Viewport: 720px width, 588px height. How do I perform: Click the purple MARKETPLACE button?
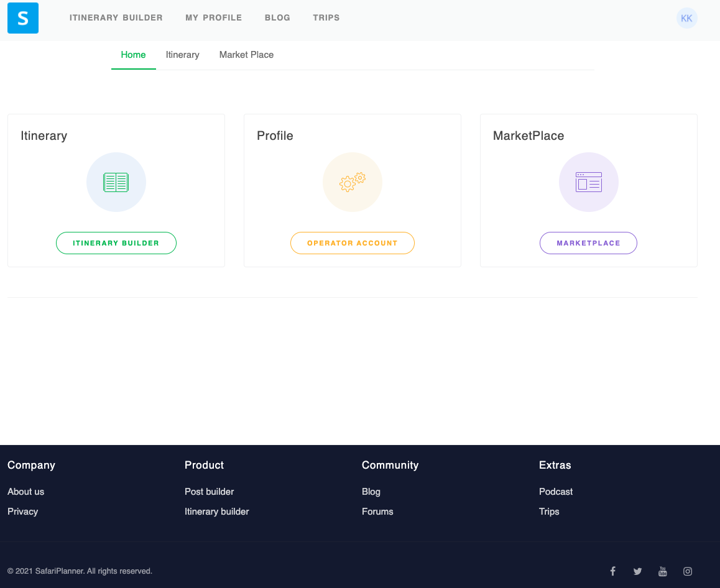588,243
